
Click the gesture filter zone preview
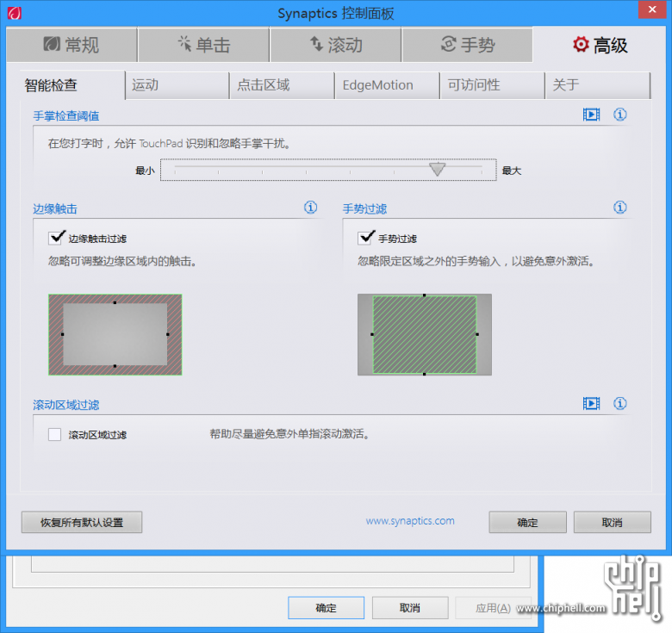424,334
